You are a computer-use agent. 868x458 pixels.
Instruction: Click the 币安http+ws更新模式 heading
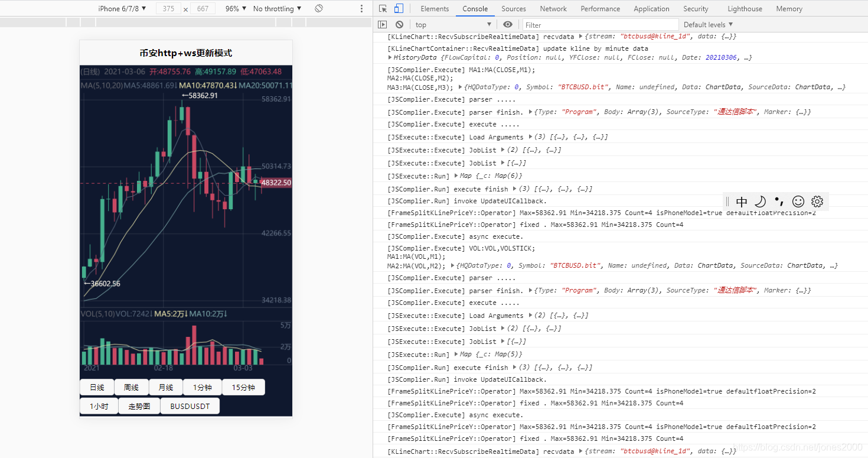tap(186, 53)
